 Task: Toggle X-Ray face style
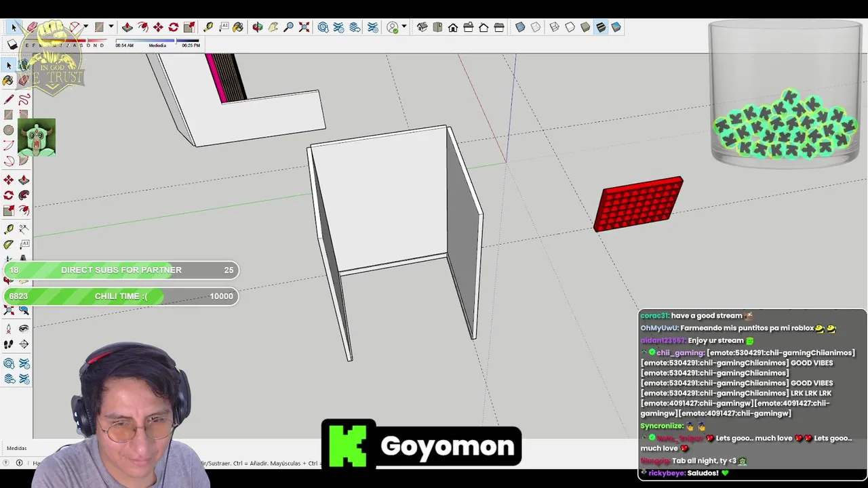pos(520,27)
